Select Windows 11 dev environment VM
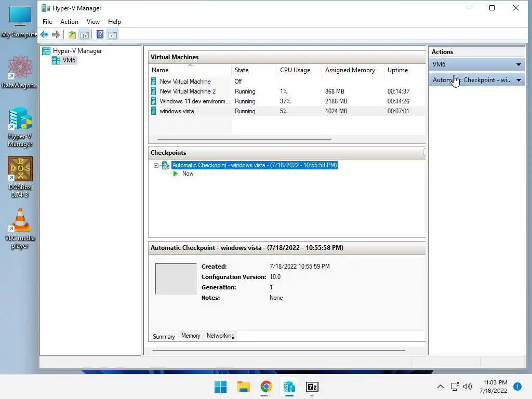This screenshot has height=399, width=532. [x=287, y=101]
